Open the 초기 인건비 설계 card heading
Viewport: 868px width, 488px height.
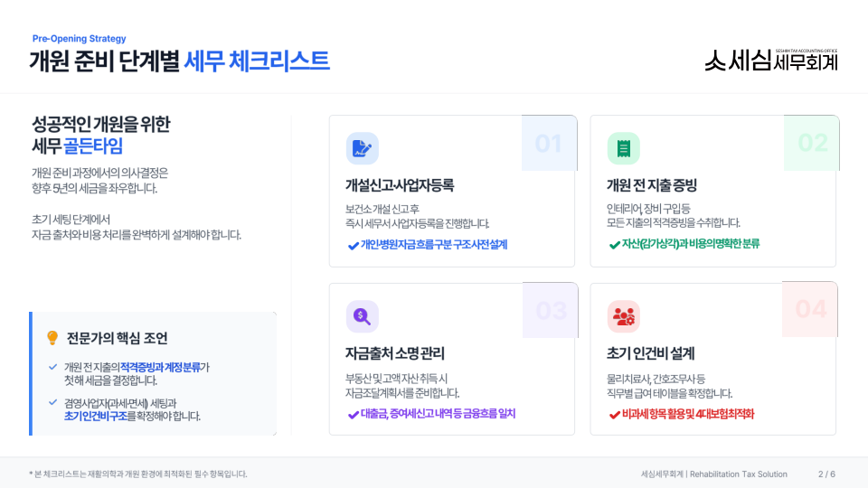point(650,353)
